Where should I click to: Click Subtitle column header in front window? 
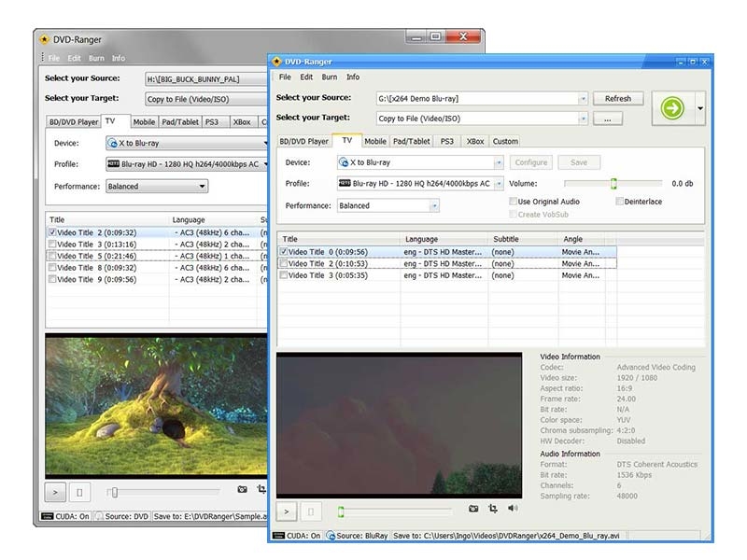click(x=523, y=239)
